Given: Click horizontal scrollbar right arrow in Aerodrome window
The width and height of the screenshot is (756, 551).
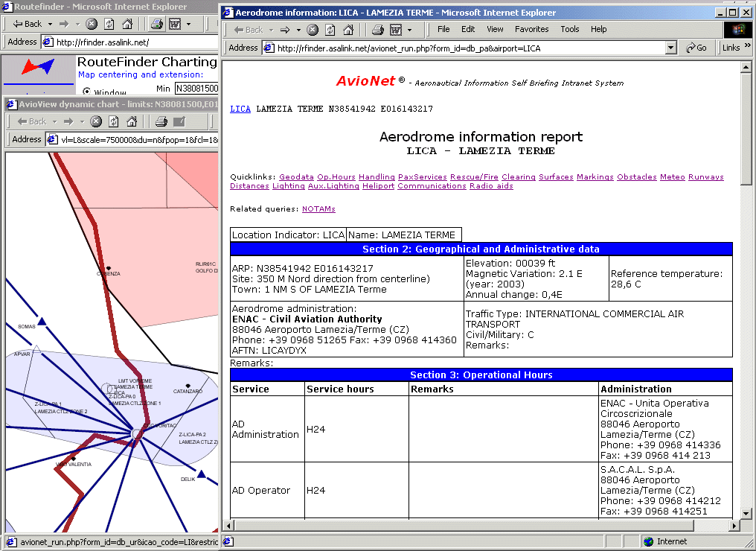Looking at the screenshot, I should [x=734, y=526].
